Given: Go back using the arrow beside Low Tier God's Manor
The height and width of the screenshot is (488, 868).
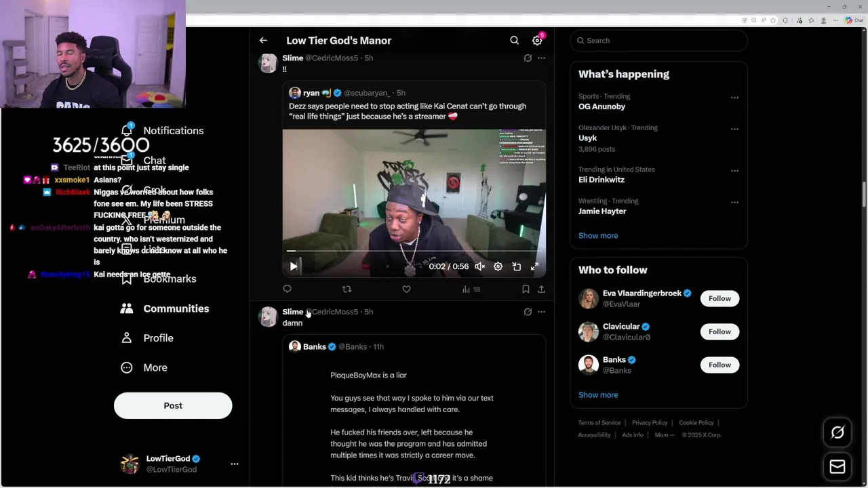Looking at the screenshot, I should tap(263, 41).
